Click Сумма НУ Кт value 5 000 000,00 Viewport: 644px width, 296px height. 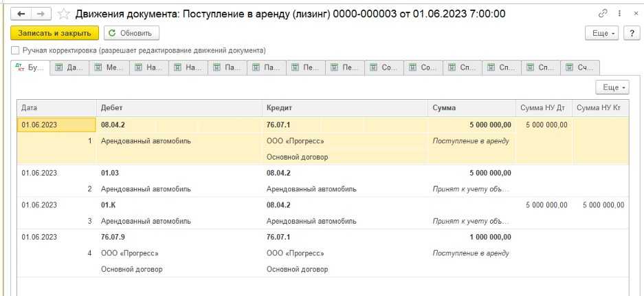(603, 205)
